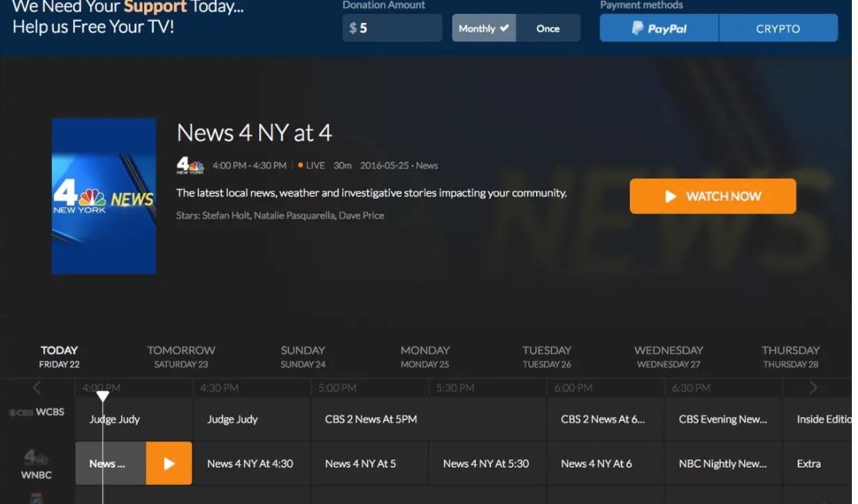Open NBC Nightly News listing
858x504 pixels.
pyautogui.click(x=723, y=463)
